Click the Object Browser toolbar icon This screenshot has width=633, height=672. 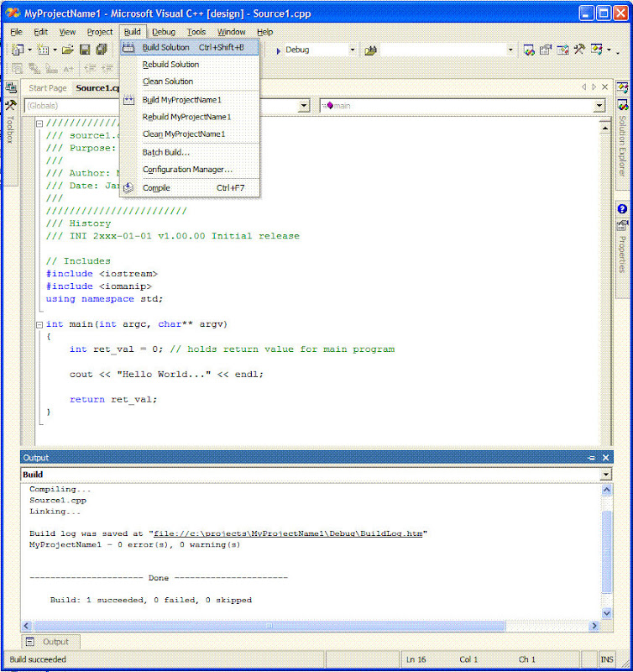click(x=562, y=50)
